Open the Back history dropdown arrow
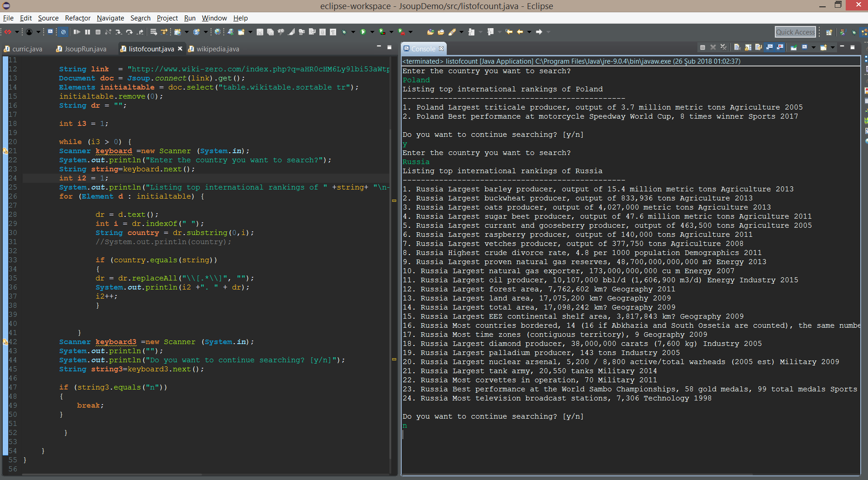Viewport: 868px width, 480px height. tap(529, 32)
